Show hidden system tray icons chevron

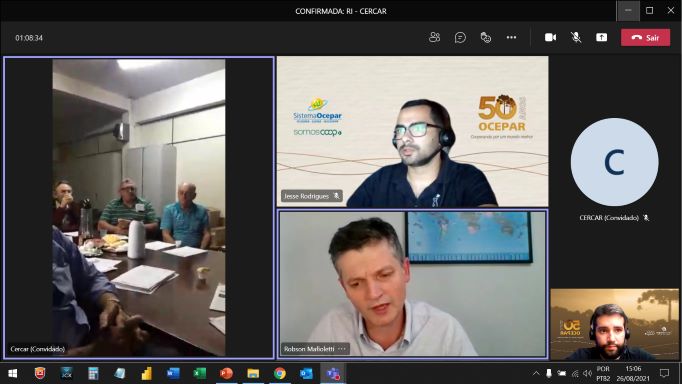[536, 373]
